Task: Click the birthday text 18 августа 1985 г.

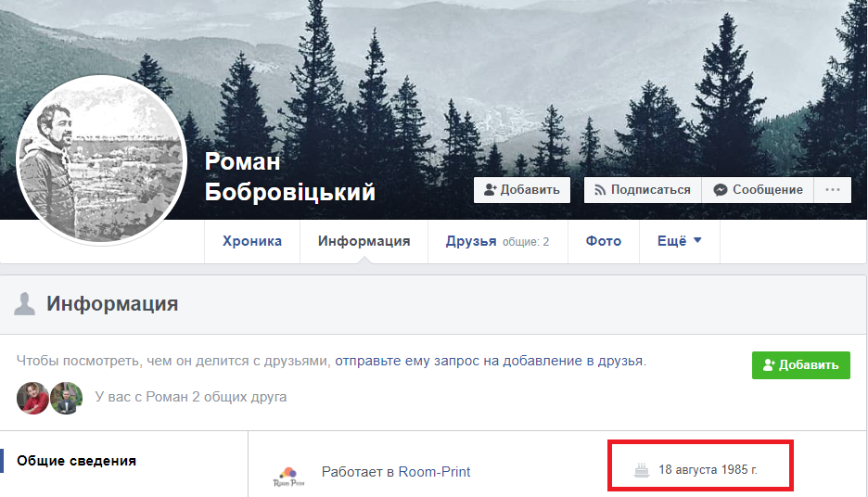Action: click(x=708, y=470)
